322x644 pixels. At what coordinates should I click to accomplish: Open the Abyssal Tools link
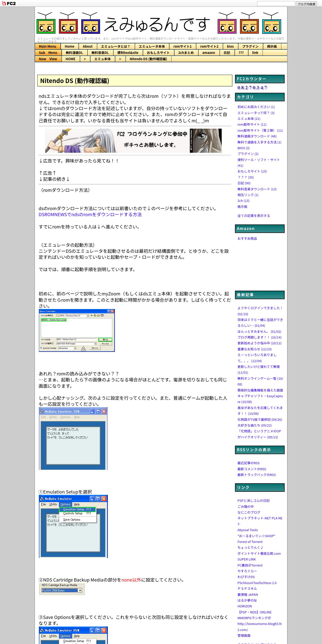click(248, 530)
